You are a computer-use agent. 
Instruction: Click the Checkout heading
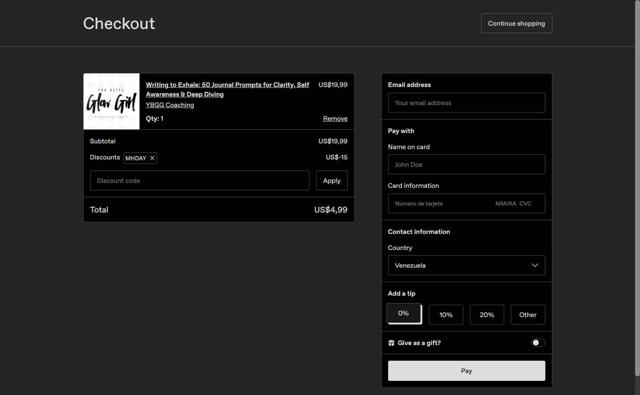pyautogui.click(x=119, y=23)
